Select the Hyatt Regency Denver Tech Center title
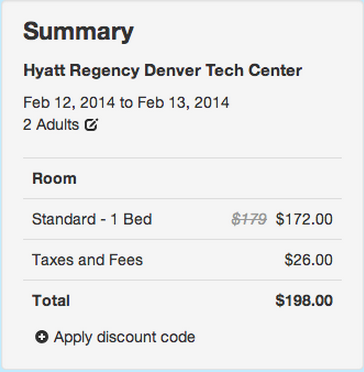The height and width of the screenshot is (372, 364). click(162, 71)
